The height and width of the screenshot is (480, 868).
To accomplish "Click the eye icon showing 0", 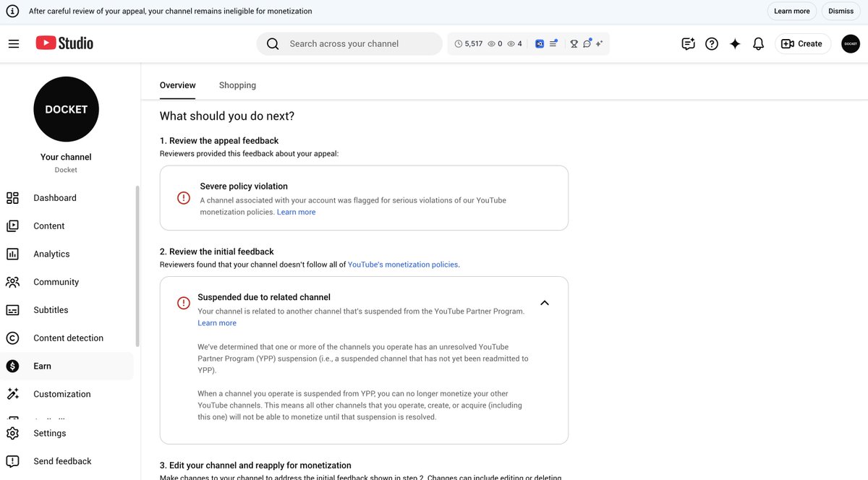I will coord(491,43).
